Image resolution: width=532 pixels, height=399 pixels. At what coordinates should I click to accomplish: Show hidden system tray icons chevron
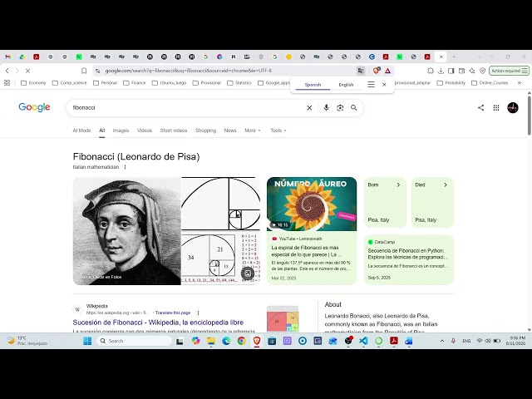(441, 341)
